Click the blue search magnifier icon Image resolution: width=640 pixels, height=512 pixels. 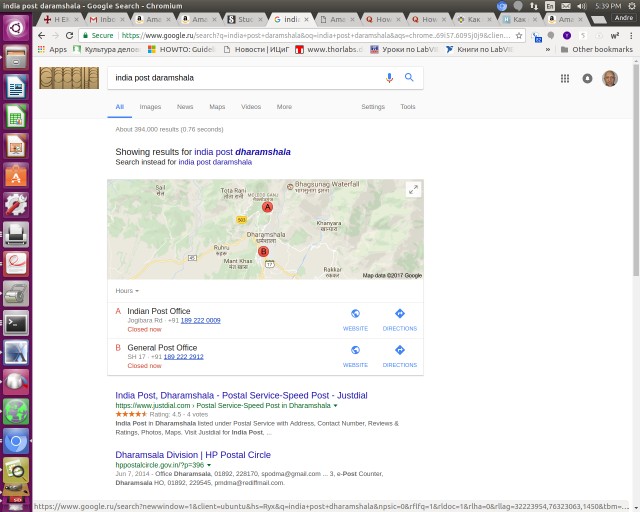point(409,77)
